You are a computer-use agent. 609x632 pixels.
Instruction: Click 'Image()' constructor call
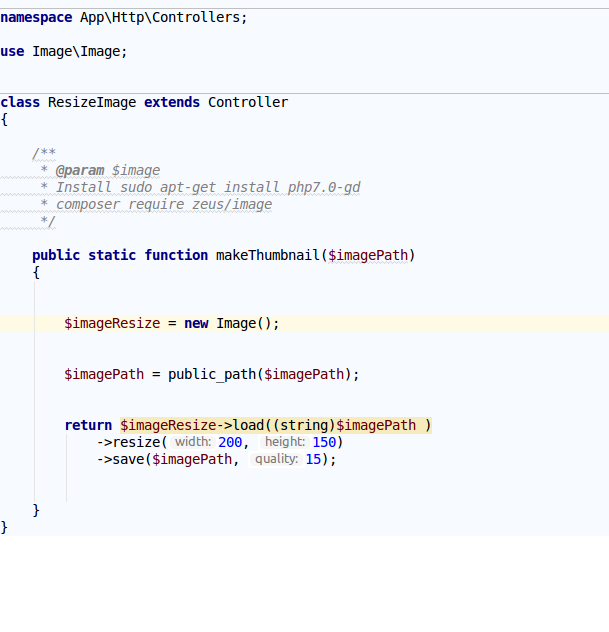tap(244, 324)
